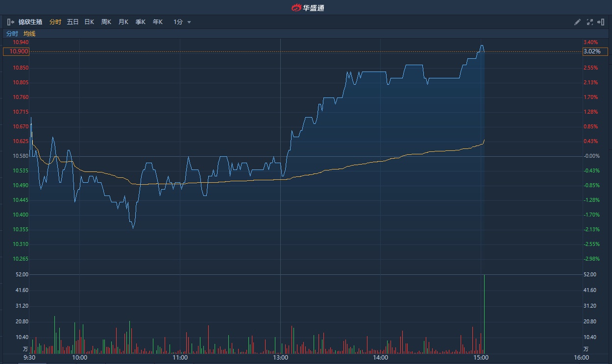612x364 pixels.
Task: Switch to the 分时 intraday tab
Action: 55,22
